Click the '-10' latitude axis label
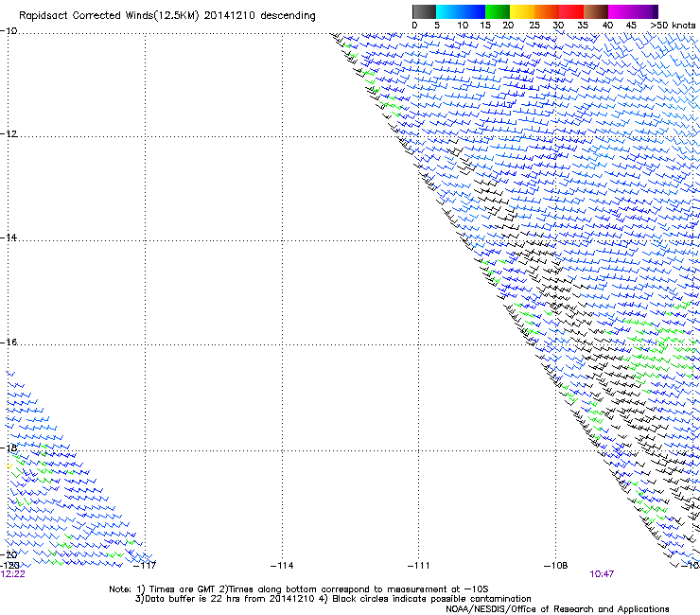 pyautogui.click(x=9, y=31)
